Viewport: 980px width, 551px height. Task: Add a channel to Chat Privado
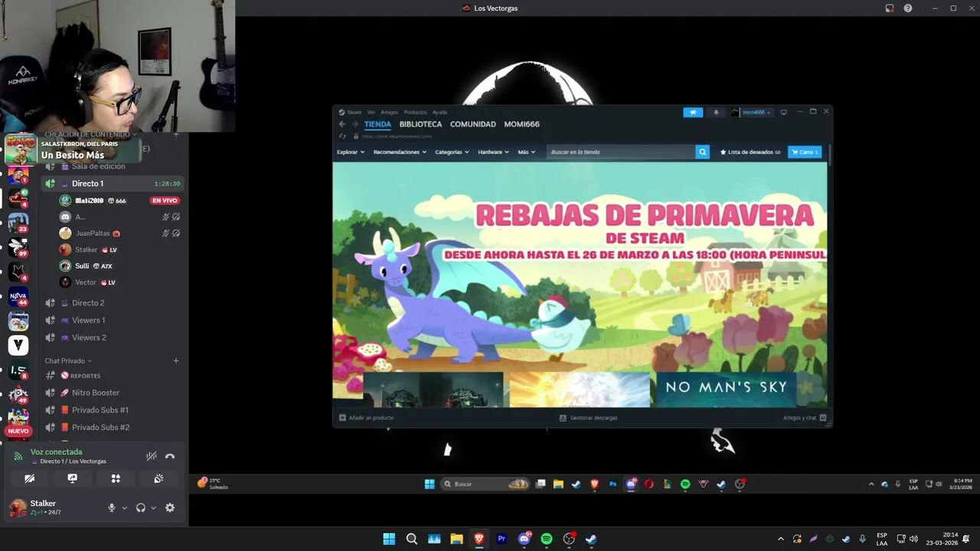(175, 360)
